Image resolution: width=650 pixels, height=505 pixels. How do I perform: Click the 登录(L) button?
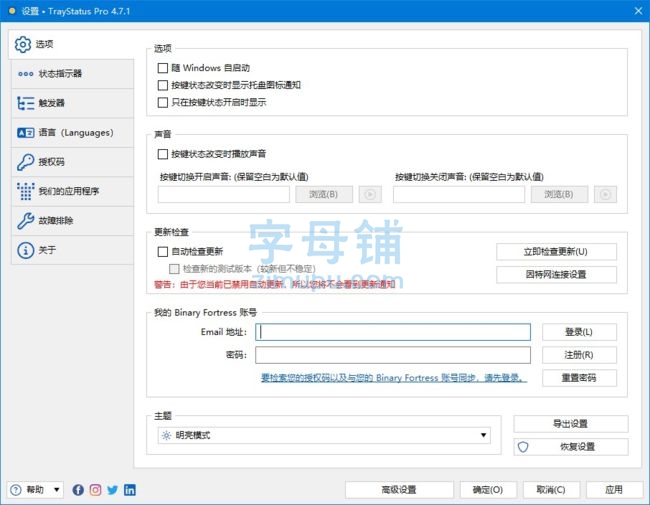pyautogui.click(x=579, y=332)
